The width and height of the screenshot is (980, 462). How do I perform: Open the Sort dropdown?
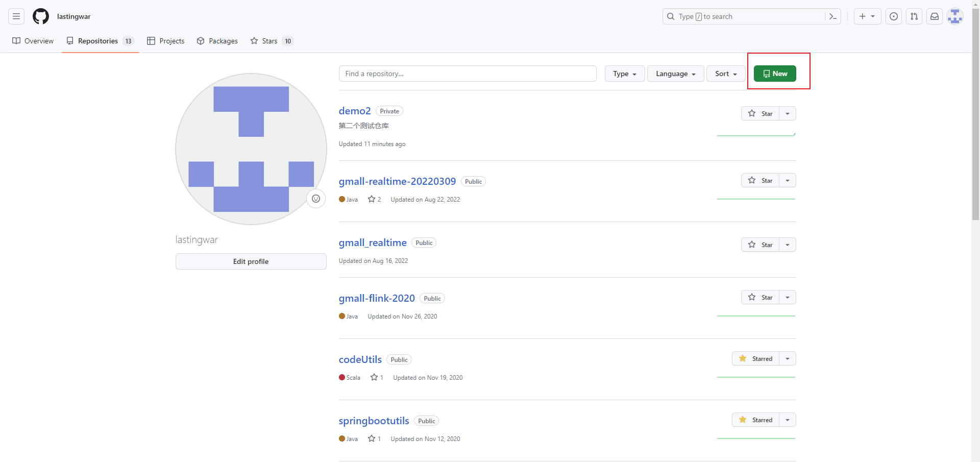click(x=726, y=74)
